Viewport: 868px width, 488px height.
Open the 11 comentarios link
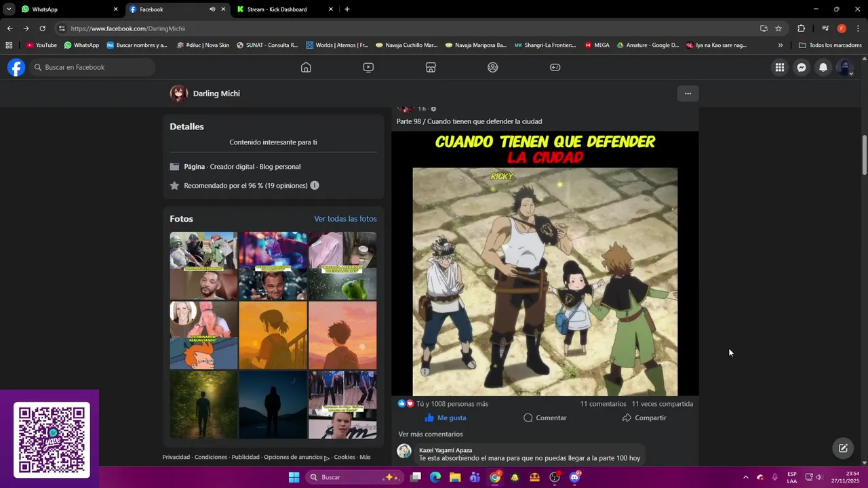pyautogui.click(x=603, y=404)
